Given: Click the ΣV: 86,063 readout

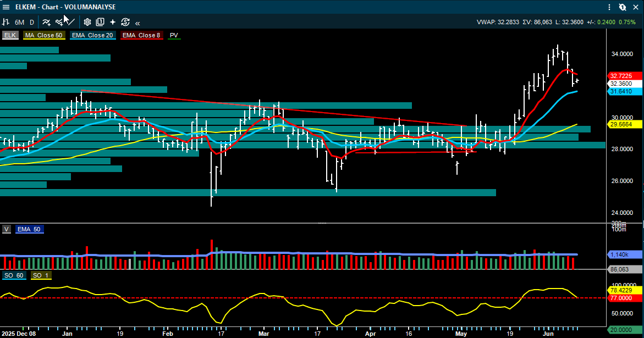Looking at the screenshot, I should (537, 22).
